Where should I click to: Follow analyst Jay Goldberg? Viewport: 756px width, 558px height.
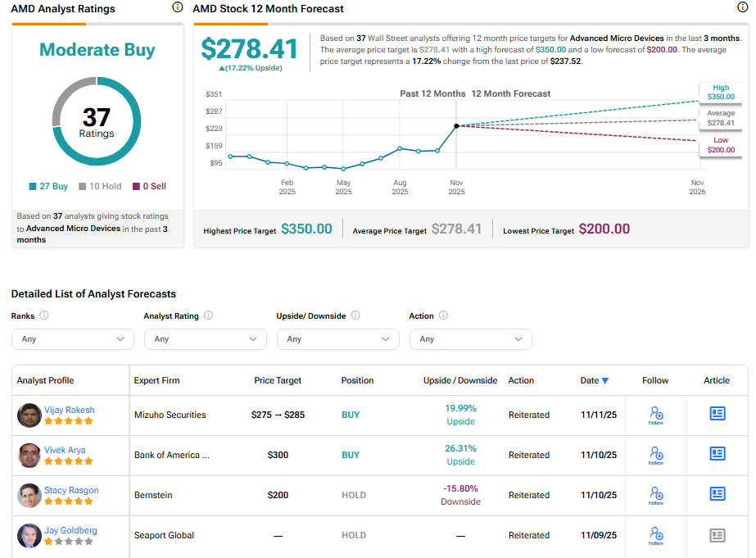click(655, 535)
